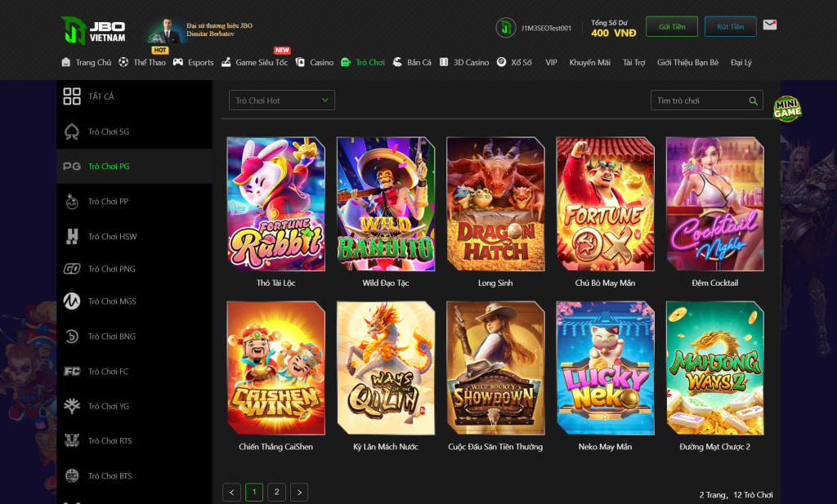Click the next page arrow
The image size is (837, 504).
(x=299, y=492)
